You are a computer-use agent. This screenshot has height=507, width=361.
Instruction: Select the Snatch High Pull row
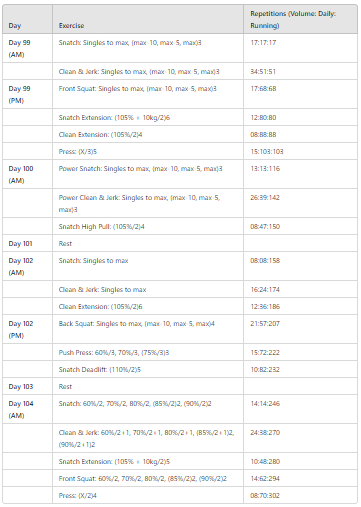[180, 226]
